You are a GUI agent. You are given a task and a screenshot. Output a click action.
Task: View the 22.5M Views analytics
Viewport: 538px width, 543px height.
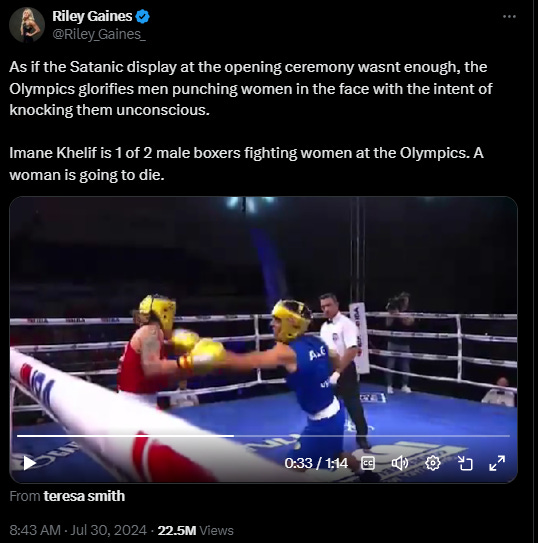pyautogui.click(x=196, y=530)
